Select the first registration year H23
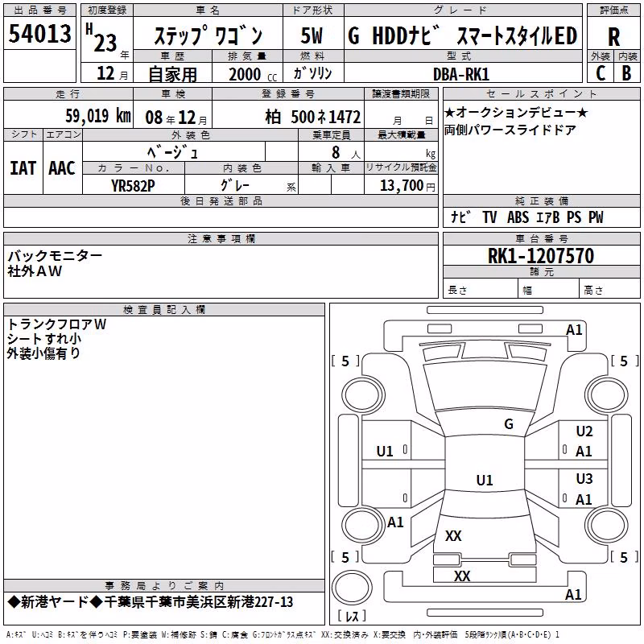Viewport: 644px width, 644px height. tap(101, 39)
